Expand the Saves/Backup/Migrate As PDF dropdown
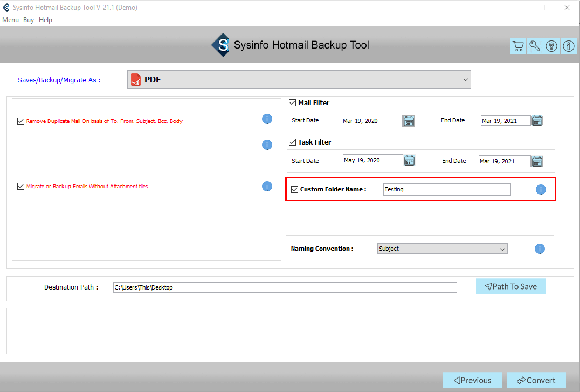 [x=299, y=80]
